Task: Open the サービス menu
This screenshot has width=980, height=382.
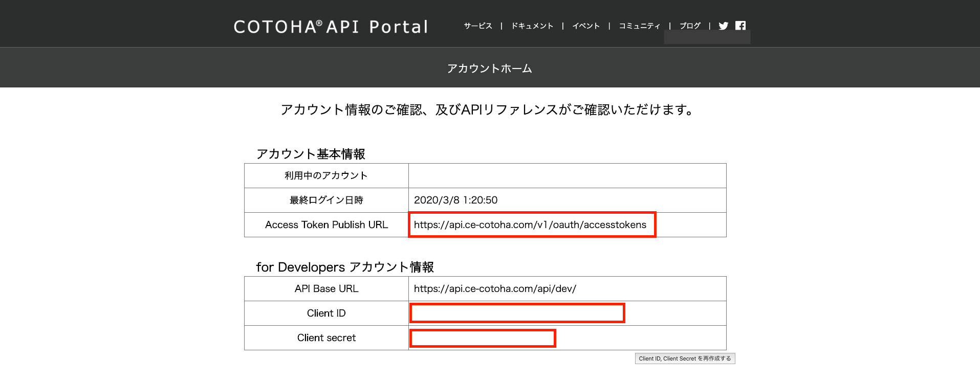Action: pos(478,26)
